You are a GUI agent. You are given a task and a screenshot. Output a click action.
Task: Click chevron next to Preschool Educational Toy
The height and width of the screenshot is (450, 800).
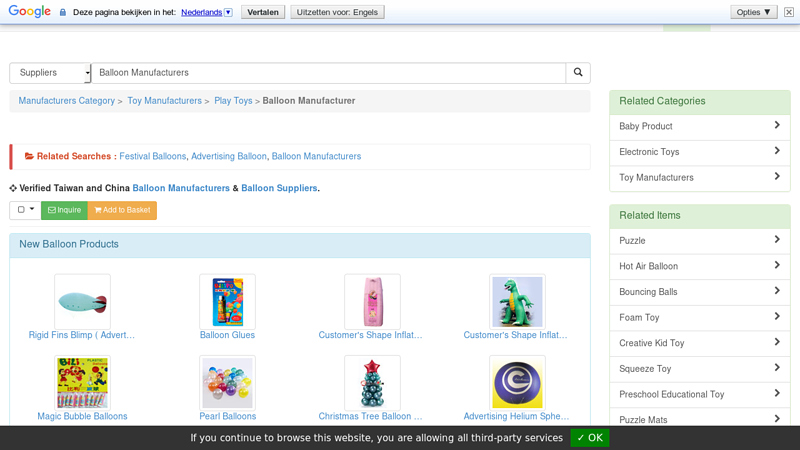[x=777, y=393]
